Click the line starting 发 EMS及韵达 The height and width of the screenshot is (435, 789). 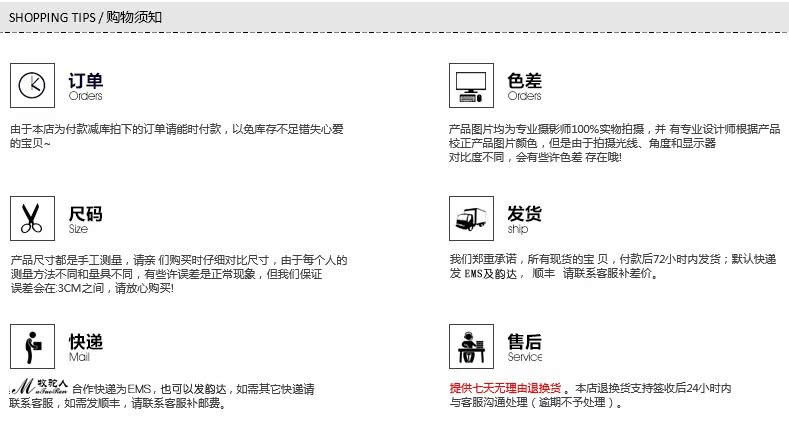pyautogui.click(x=554, y=273)
